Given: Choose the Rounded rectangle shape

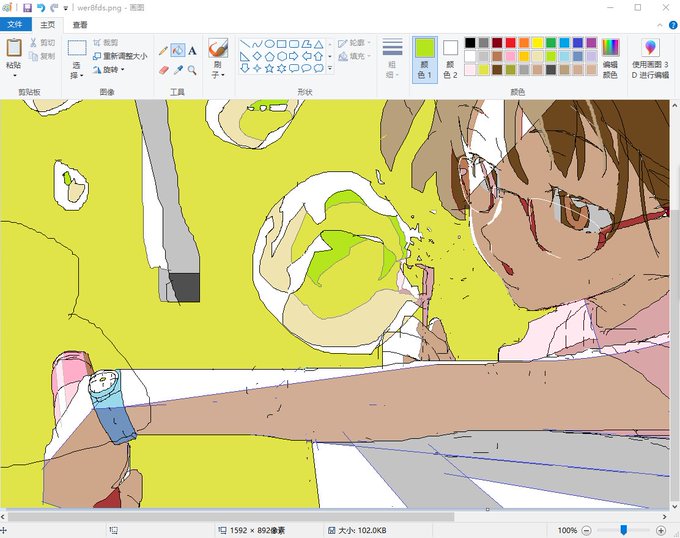Looking at the screenshot, I should [x=294, y=44].
